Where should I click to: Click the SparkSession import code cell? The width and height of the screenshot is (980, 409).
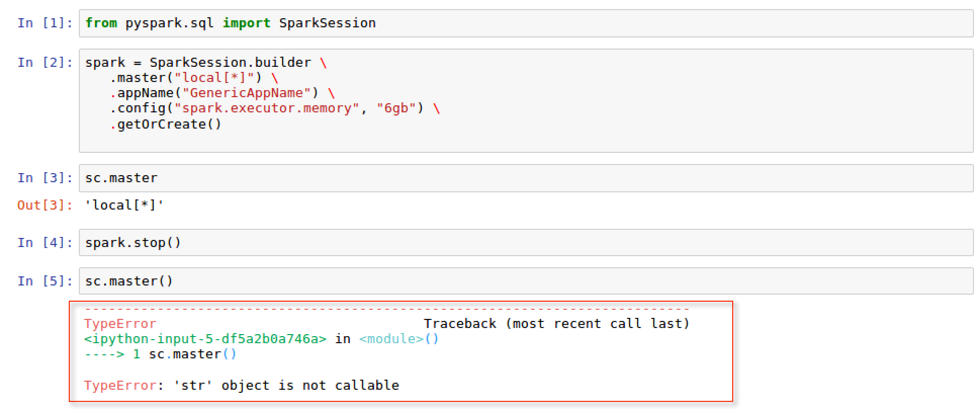coord(526,23)
